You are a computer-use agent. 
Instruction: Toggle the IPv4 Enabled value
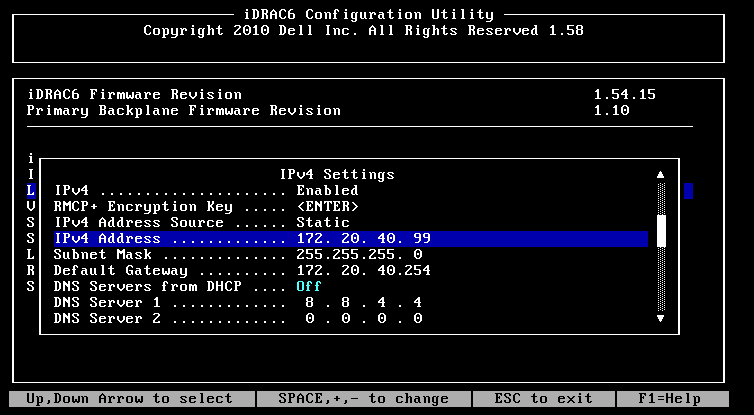(327, 190)
